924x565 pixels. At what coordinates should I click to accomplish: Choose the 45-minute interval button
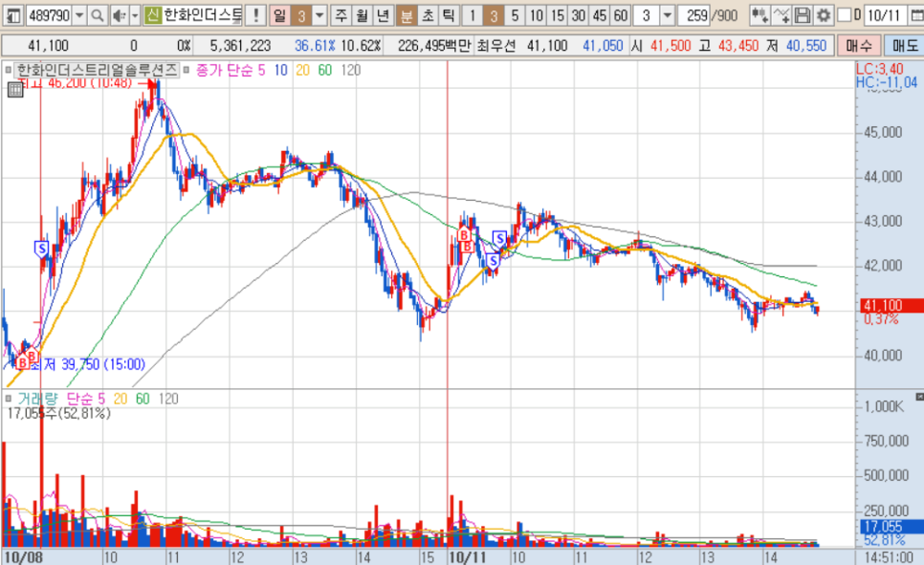600,15
